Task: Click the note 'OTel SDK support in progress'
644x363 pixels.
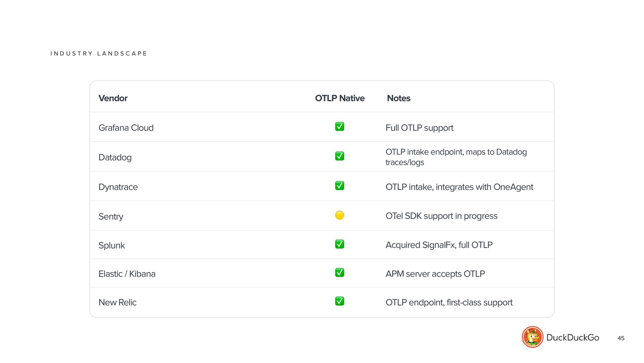Action: pos(441,216)
